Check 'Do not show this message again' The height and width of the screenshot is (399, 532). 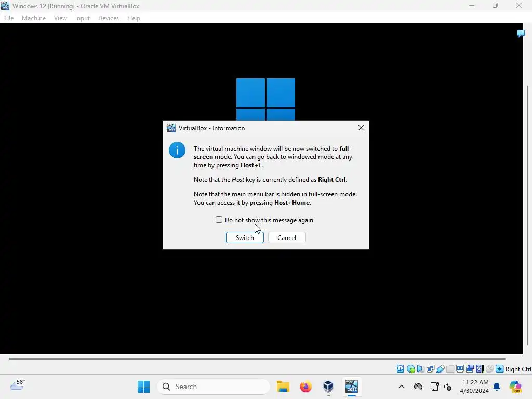[219, 220]
